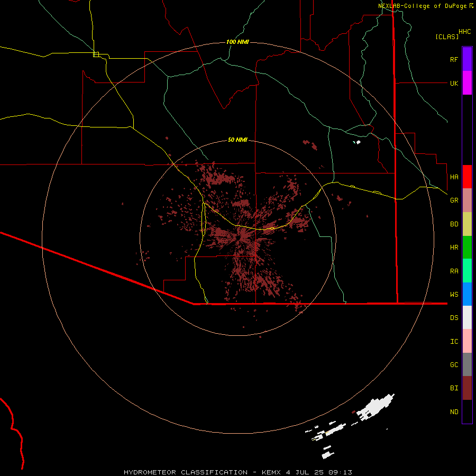
Task: Click the 'ND' legend label
Action: (x=454, y=412)
